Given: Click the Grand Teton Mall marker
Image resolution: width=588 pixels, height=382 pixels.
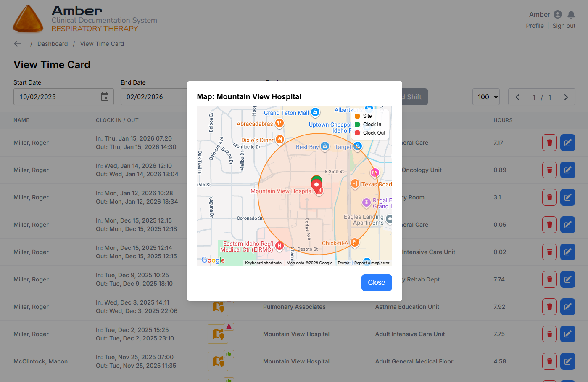Looking at the screenshot, I should tap(315, 112).
